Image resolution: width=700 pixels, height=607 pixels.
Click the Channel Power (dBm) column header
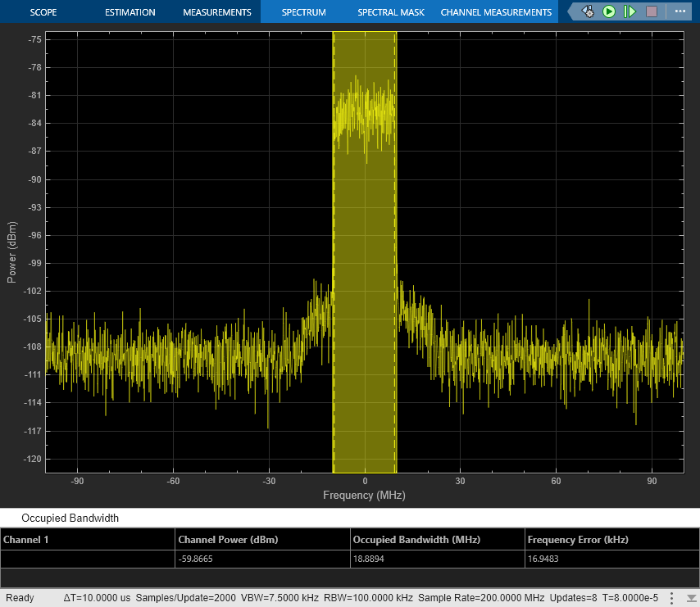[228, 540]
